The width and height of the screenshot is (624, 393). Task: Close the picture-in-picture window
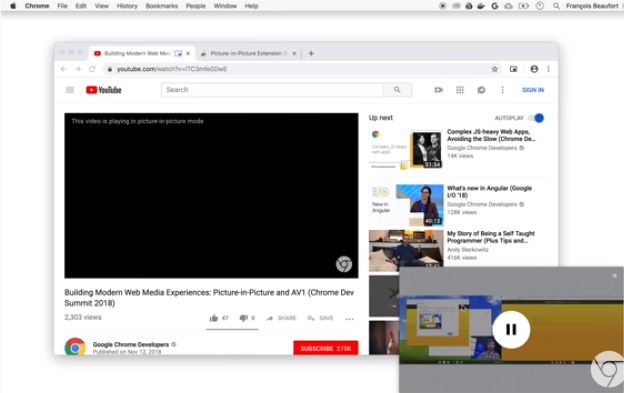614,275
